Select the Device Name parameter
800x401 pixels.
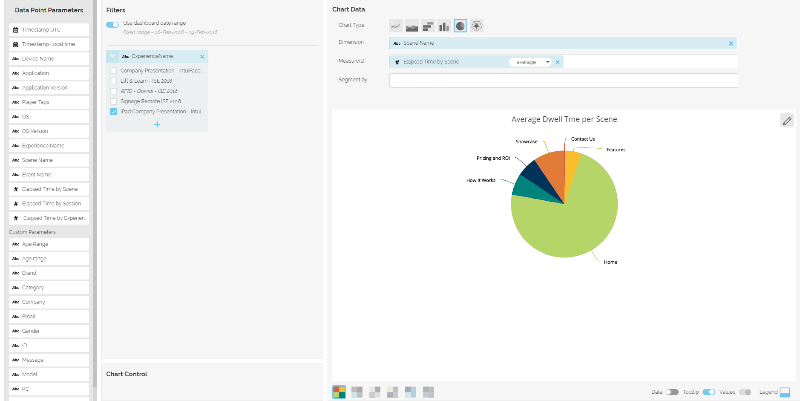[x=49, y=59]
